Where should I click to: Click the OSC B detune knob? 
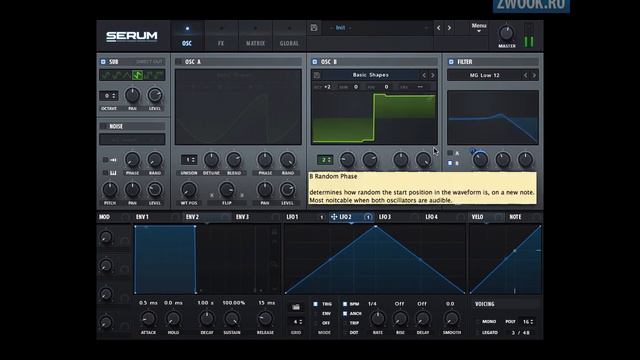(347, 160)
